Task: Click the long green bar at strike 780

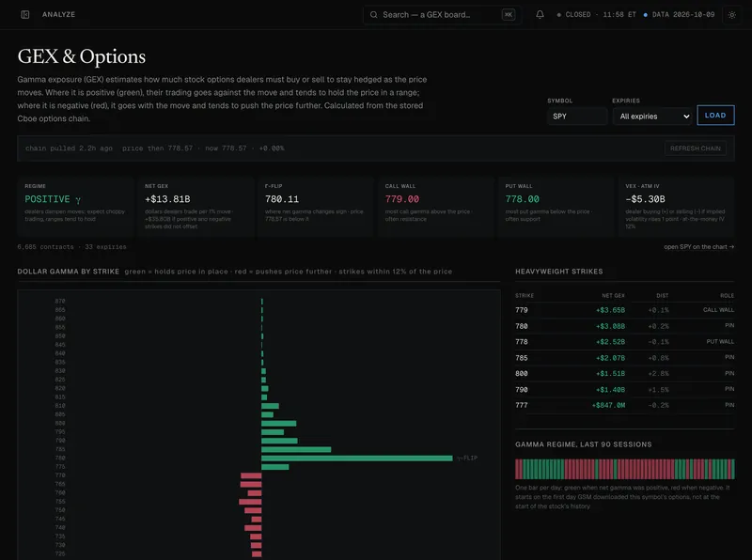Action: [357, 458]
